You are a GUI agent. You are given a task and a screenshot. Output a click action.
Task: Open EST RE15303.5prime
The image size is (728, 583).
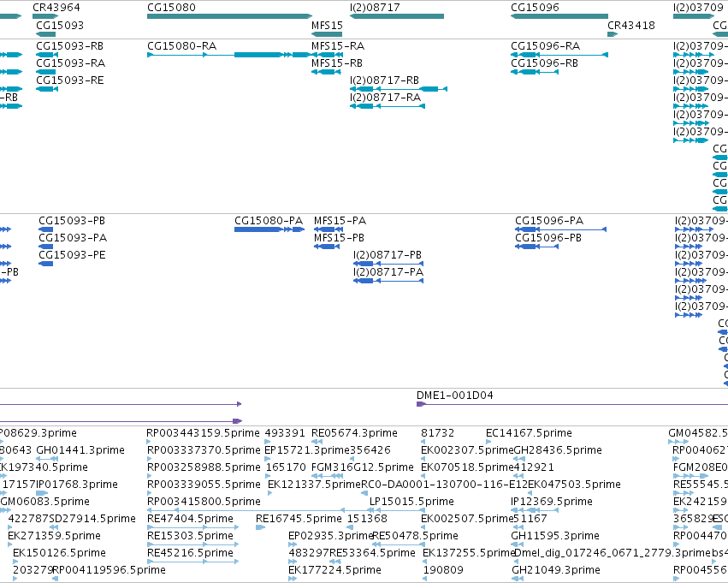[x=190, y=536]
